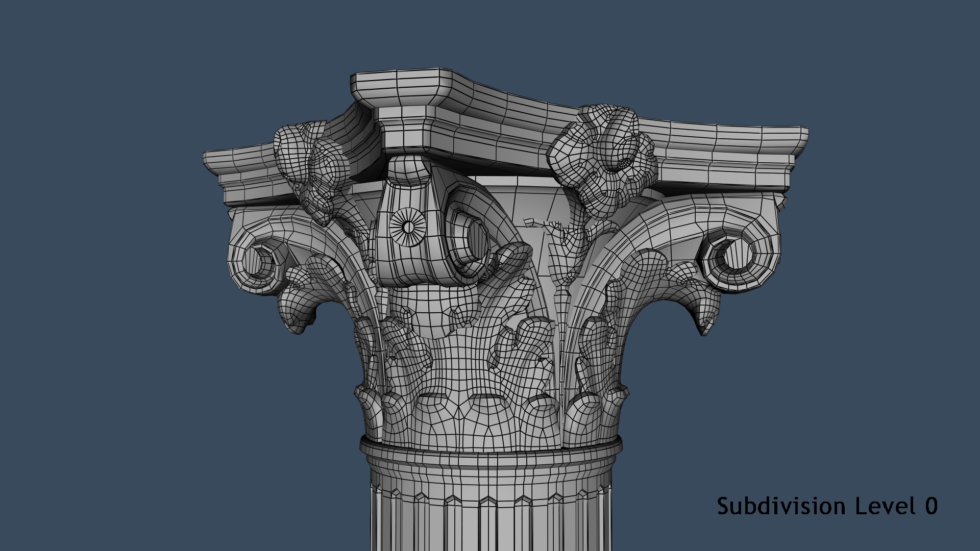Image resolution: width=980 pixels, height=551 pixels.
Task: Click the "Subdivision Level 0" text label
Action: 827,506
